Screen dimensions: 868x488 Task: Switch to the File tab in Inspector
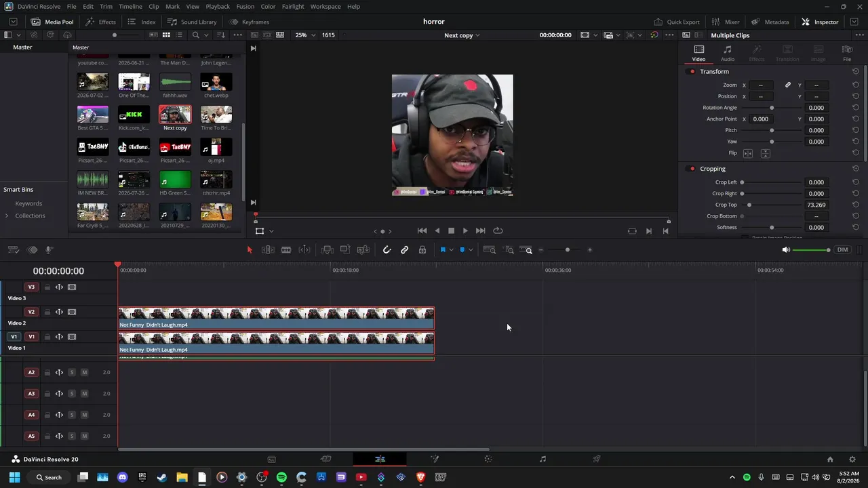tap(847, 54)
